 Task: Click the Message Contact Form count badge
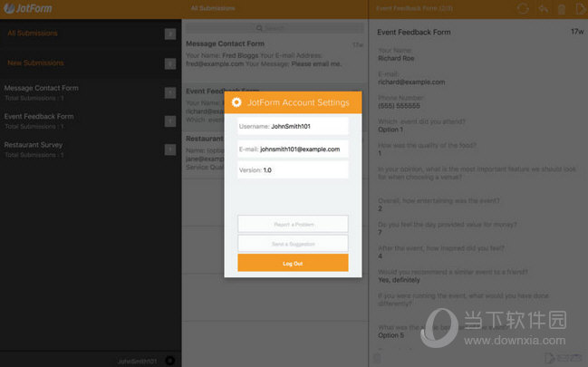coord(170,92)
